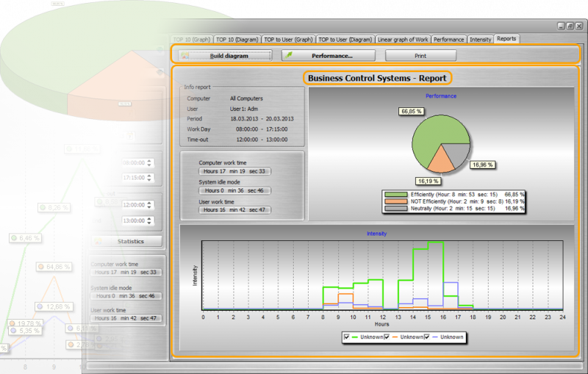This screenshot has height=374, width=588.
Task: Click the 6,46 % label in background graph
Action: click(26, 238)
